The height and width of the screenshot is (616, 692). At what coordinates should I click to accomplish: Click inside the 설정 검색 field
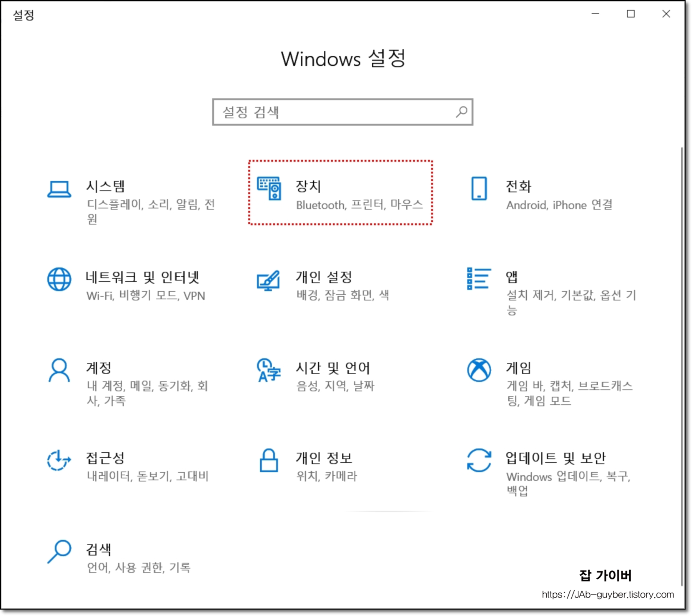tap(343, 112)
